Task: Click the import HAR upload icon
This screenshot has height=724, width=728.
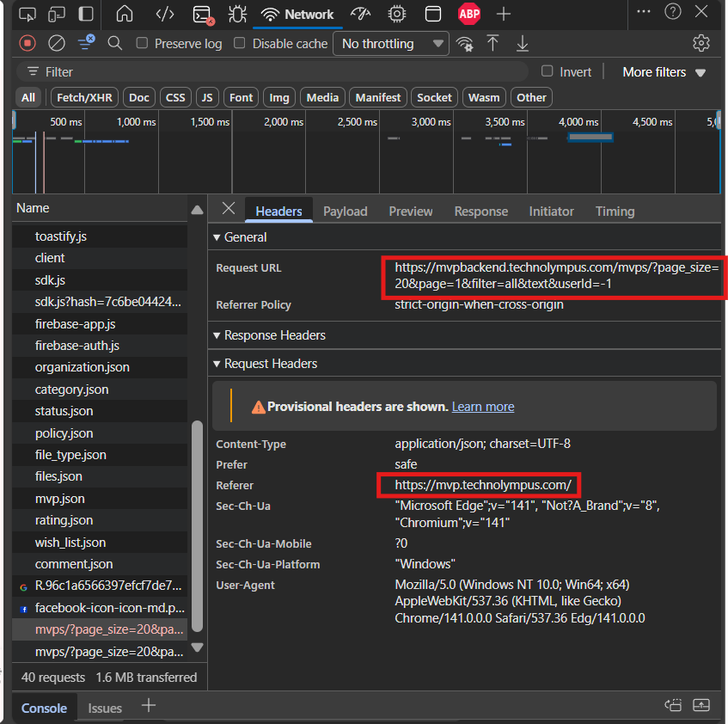Action: pyautogui.click(x=492, y=43)
